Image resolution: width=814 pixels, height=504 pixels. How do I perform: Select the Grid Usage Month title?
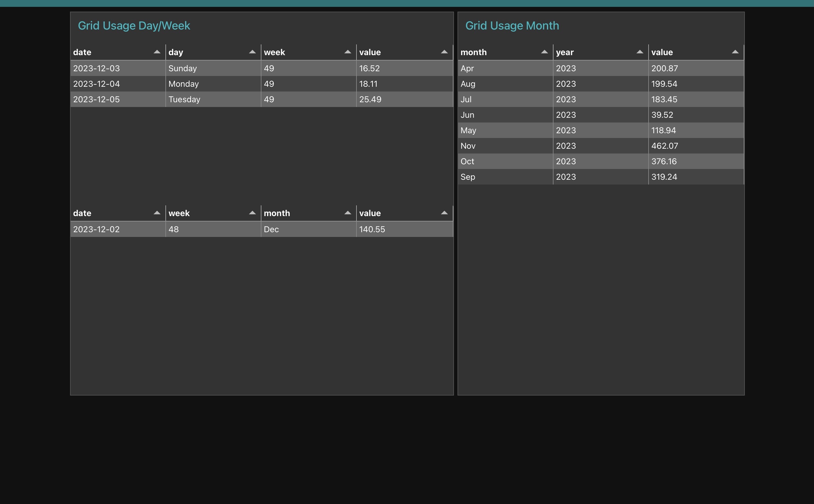pos(512,26)
